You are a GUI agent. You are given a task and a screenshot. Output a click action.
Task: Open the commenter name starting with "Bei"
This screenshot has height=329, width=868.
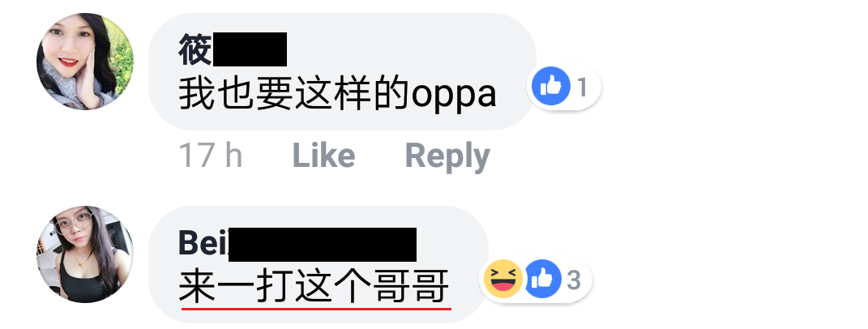pyautogui.click(x=297, y=244)
